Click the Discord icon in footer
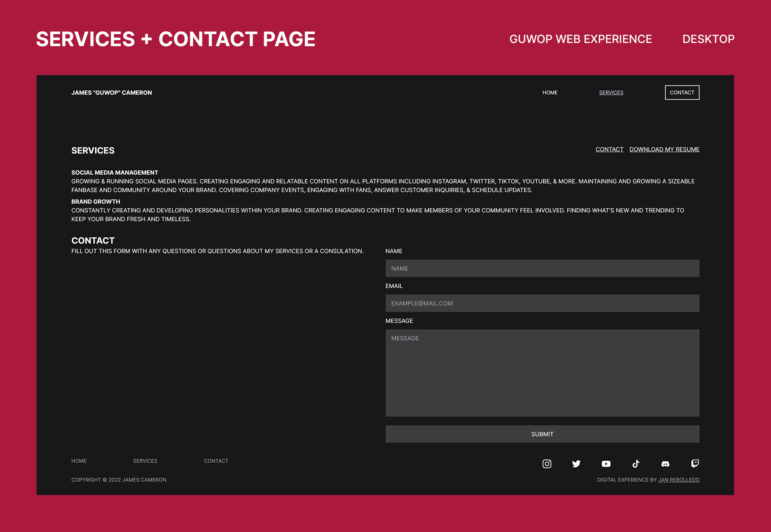This screenshot has width=771, height=532. point(665,464)
